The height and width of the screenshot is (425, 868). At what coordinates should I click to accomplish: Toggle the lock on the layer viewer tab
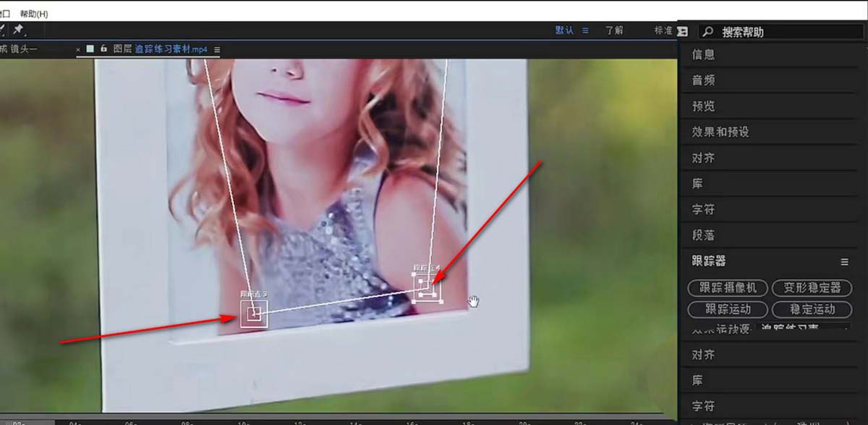[104, 49]
